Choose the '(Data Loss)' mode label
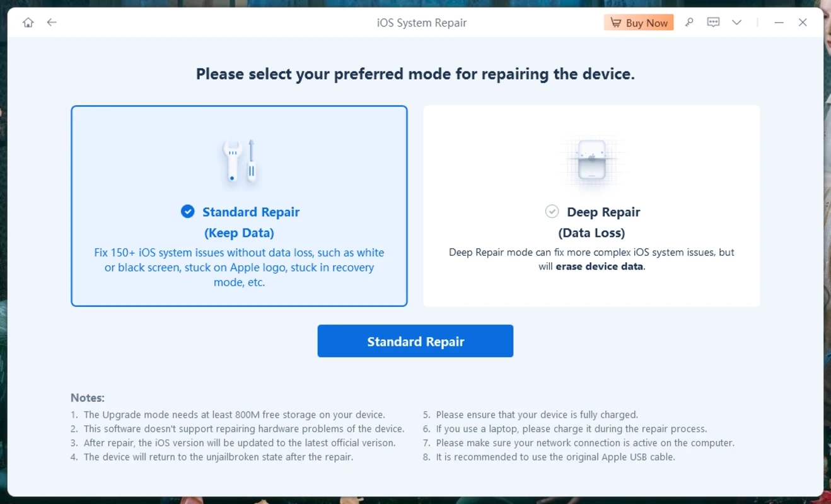 [x=591, y=233]
